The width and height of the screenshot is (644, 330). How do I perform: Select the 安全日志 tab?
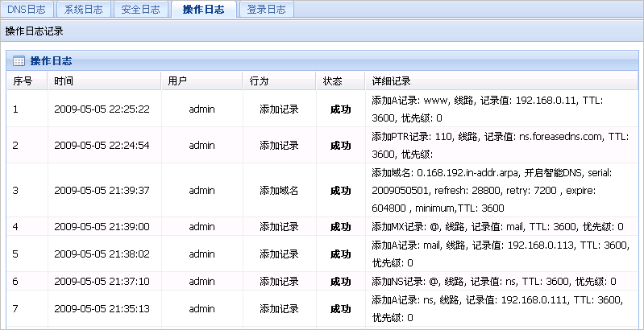(x=140, y=10)
